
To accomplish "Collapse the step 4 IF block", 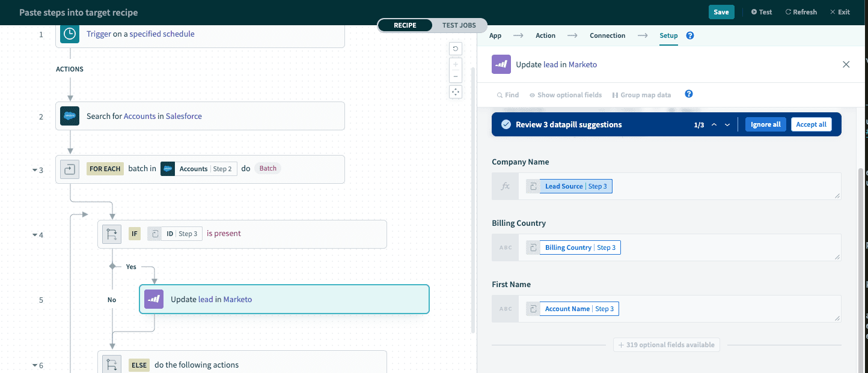I will coord(34,235).
